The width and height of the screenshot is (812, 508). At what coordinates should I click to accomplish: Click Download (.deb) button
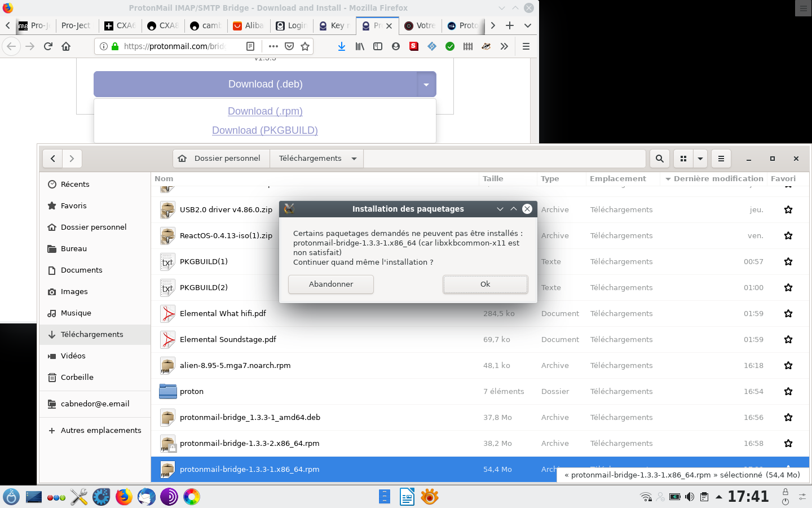(255, 84)
